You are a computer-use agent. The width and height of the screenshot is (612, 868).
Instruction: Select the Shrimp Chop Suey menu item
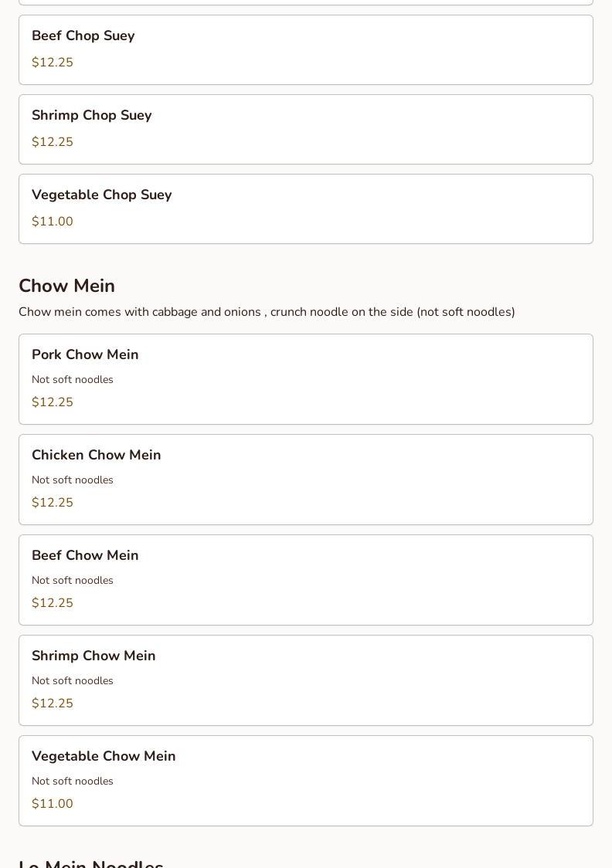click(x=306, y=130)
